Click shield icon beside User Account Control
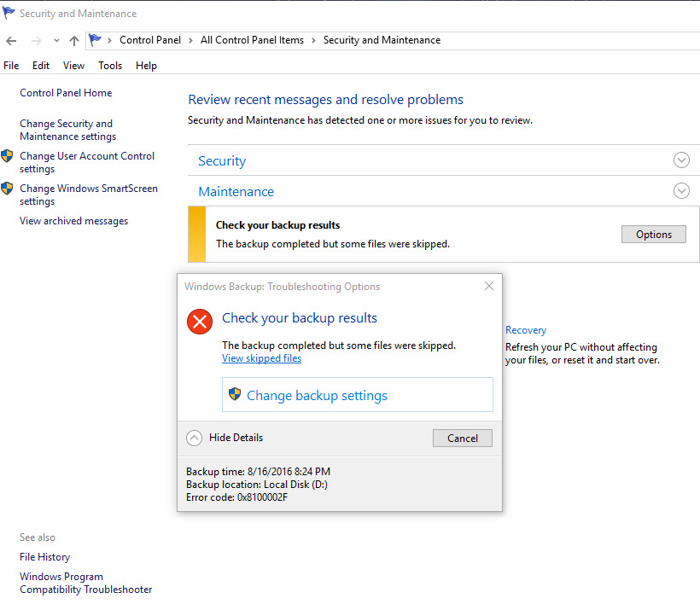Viewport: 700px width, 610px height. 7,156
